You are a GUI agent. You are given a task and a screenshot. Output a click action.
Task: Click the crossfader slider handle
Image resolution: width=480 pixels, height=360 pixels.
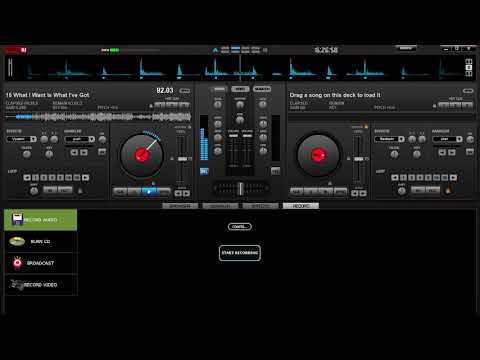click(x=240, y=189)
